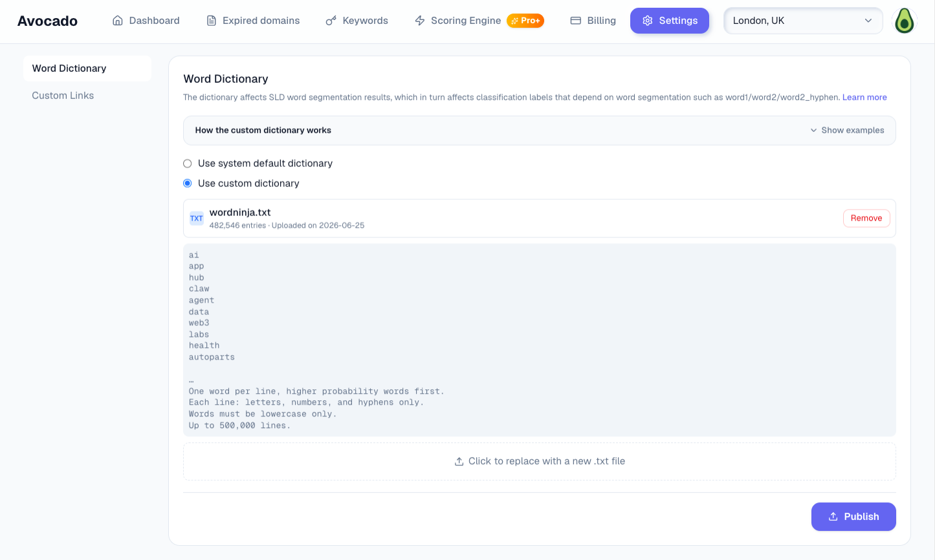The height and width of the screenshot is (560, 935).
Task: Click the word 'claw' in preview
Action: [x=199, y=289]
